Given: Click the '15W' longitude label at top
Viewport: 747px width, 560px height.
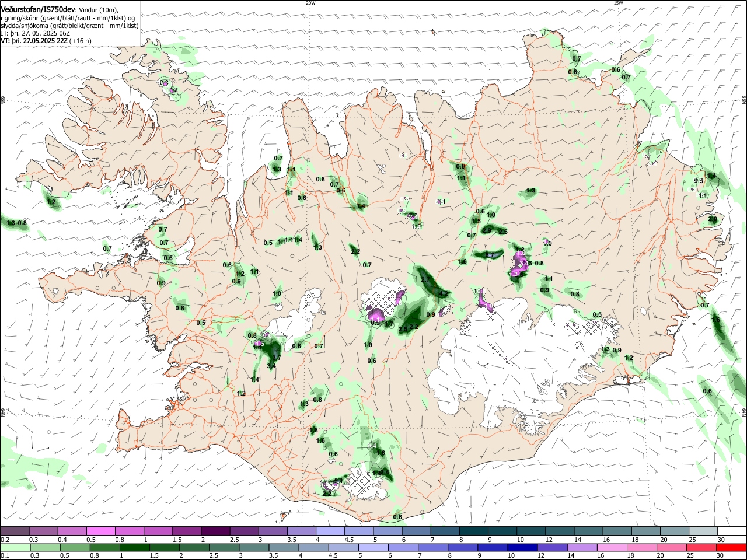Looking at the screenshot, I should click(618, 3).
